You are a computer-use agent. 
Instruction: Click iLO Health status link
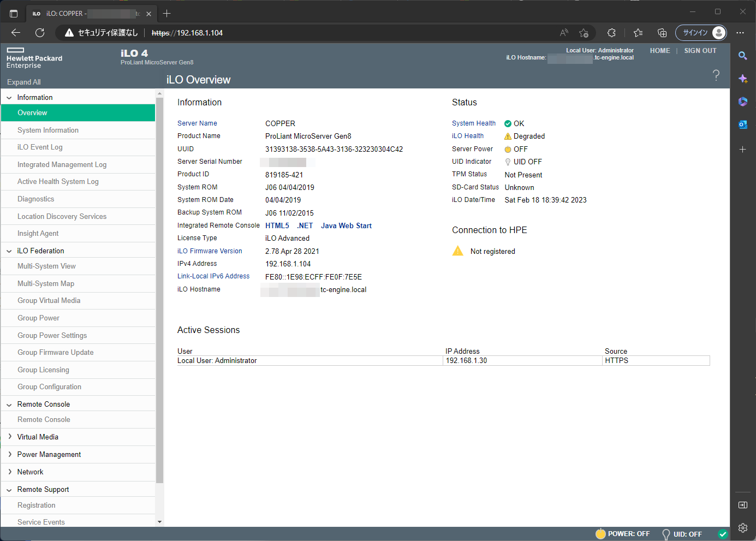pos(468,136)
